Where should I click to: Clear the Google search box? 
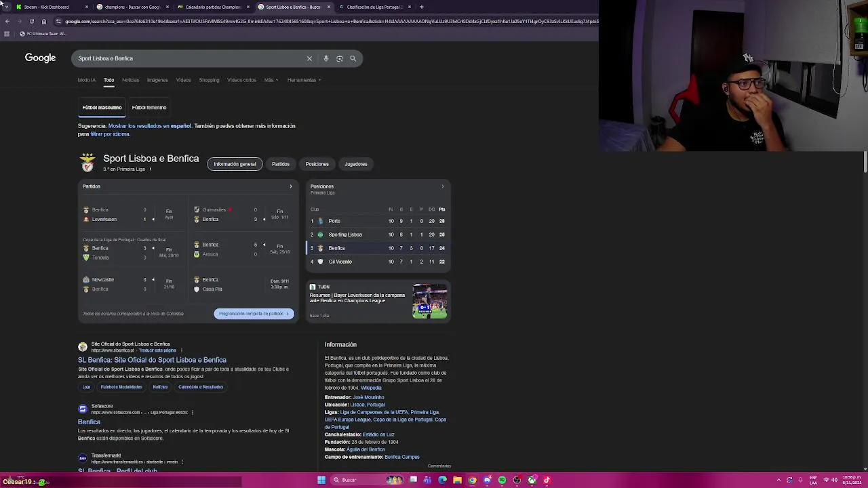click(309, 58)
